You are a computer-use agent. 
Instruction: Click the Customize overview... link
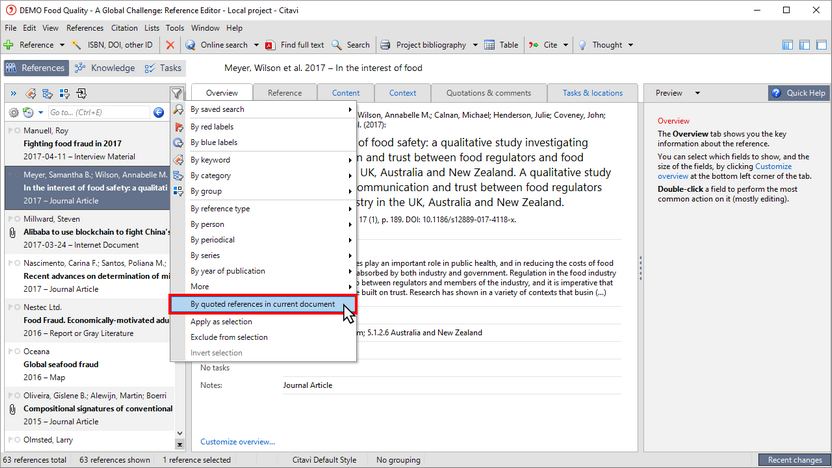(x=238, y=441)
